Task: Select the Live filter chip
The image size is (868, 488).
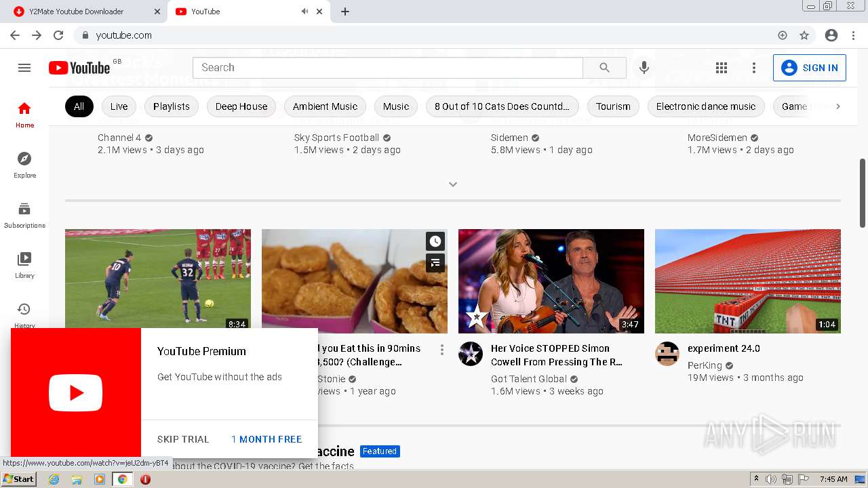Action: 119,106
